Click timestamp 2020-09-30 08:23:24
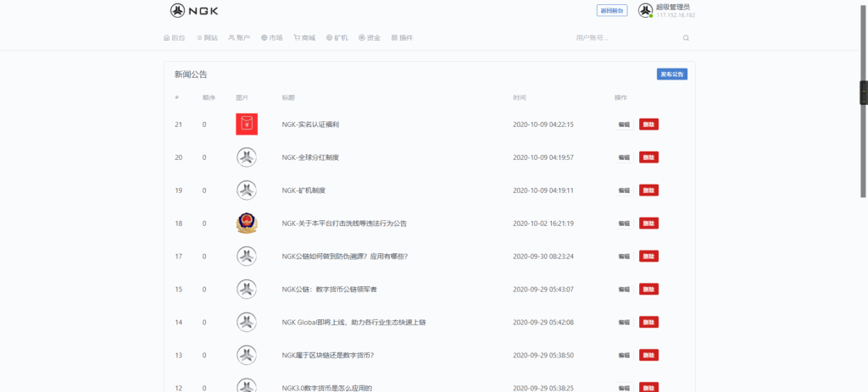The width and height of the screenshot is (868, 392). [543, 256]
